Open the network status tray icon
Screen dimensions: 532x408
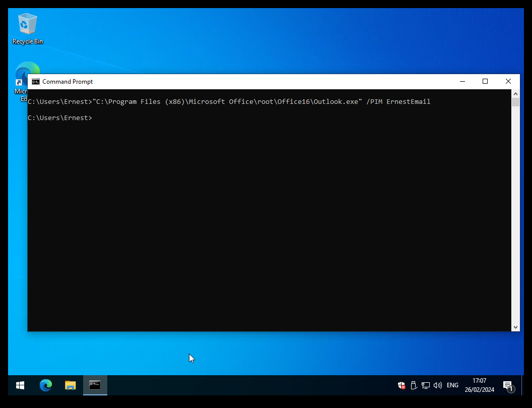pyautogui.click(x=426, y=385)
